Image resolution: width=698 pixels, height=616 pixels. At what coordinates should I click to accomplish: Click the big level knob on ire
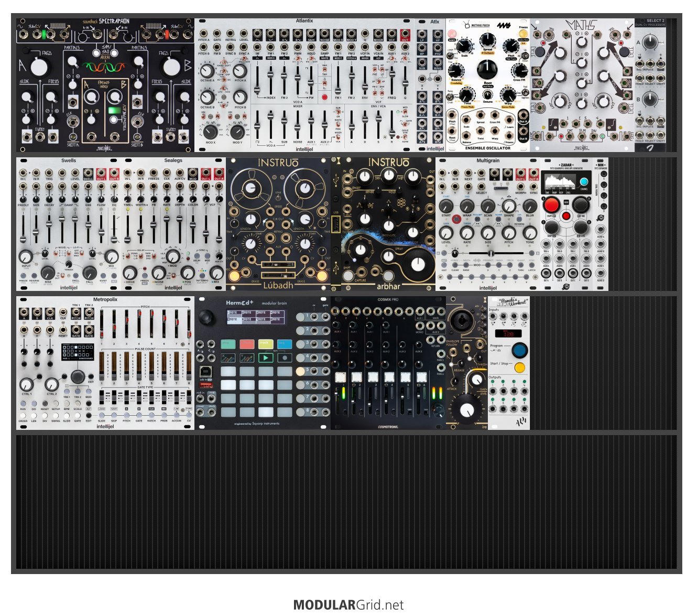click(466, 408)
